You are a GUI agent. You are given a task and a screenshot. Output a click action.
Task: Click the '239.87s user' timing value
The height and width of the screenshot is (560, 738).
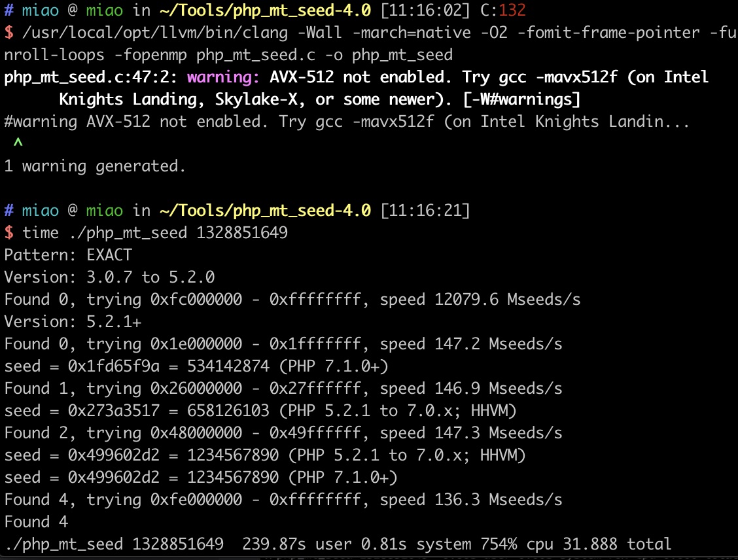click(x=297, y=544)
